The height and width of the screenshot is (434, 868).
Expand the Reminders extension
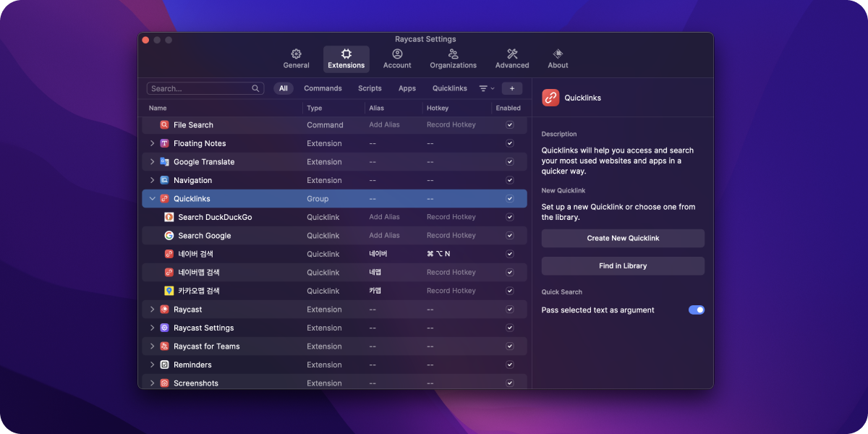coord(152,365)
